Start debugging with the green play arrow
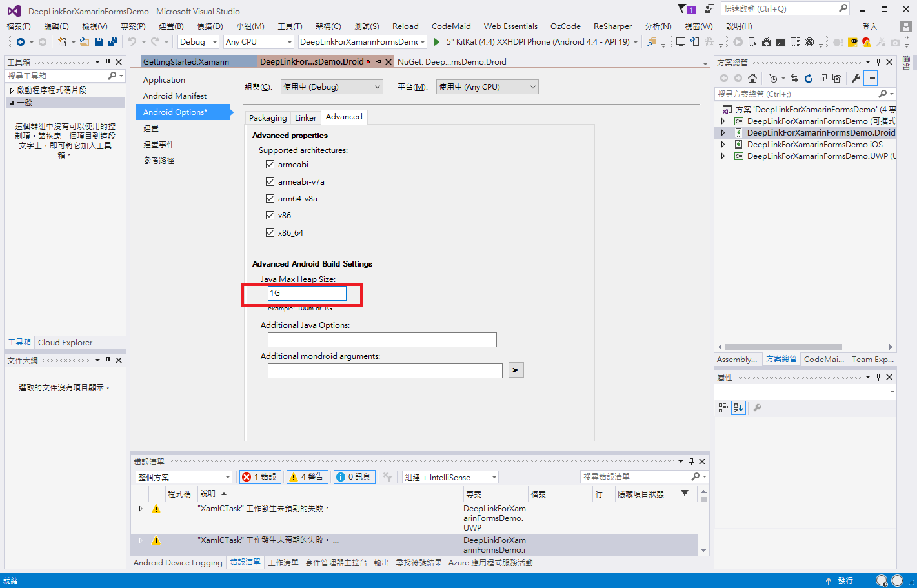 tap(437, 42)
